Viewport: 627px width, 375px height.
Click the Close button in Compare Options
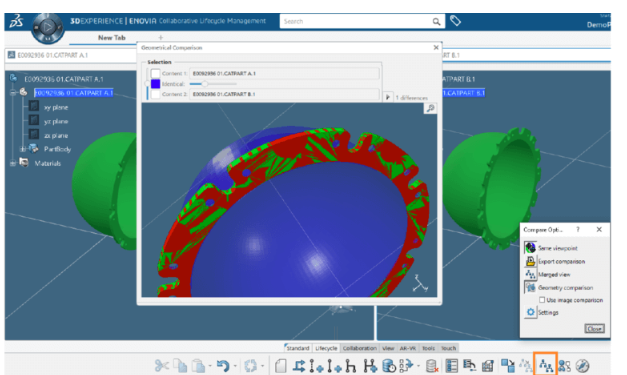click(594, 329)
